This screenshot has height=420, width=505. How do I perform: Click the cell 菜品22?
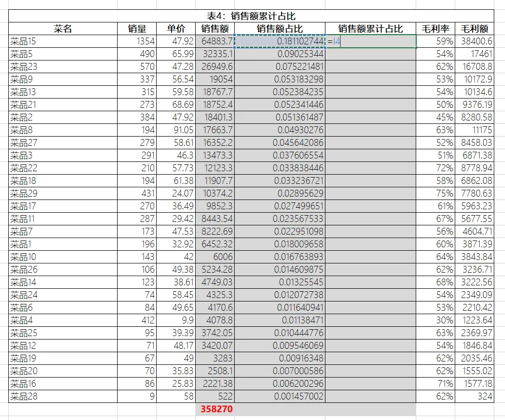[x=63, y=168]
